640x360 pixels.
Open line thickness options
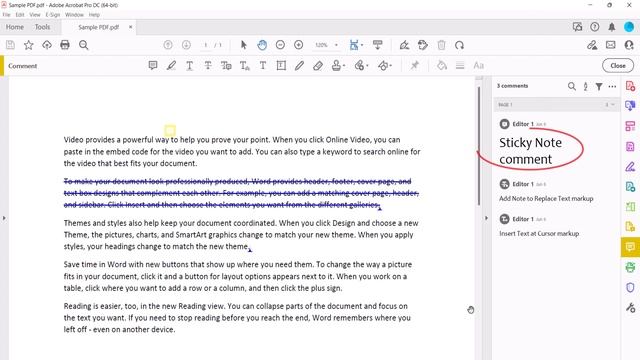pos(460,65)
